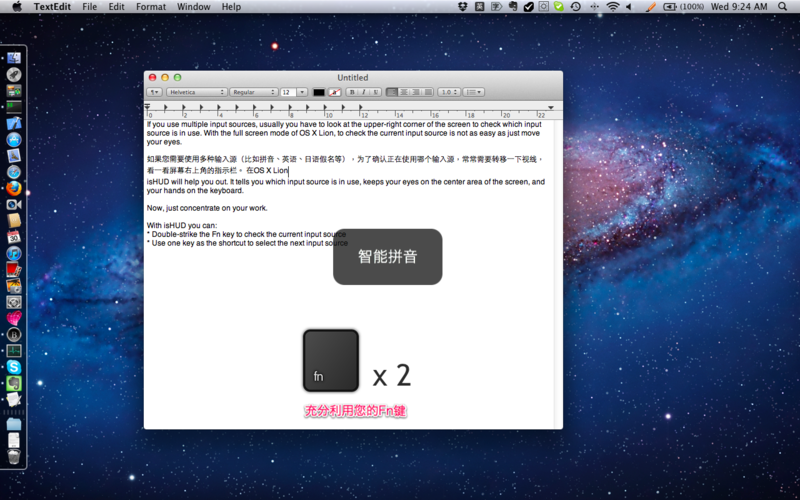800x500 pixels.
Task: Toggle italic text formatting
Action: (363, 92)
